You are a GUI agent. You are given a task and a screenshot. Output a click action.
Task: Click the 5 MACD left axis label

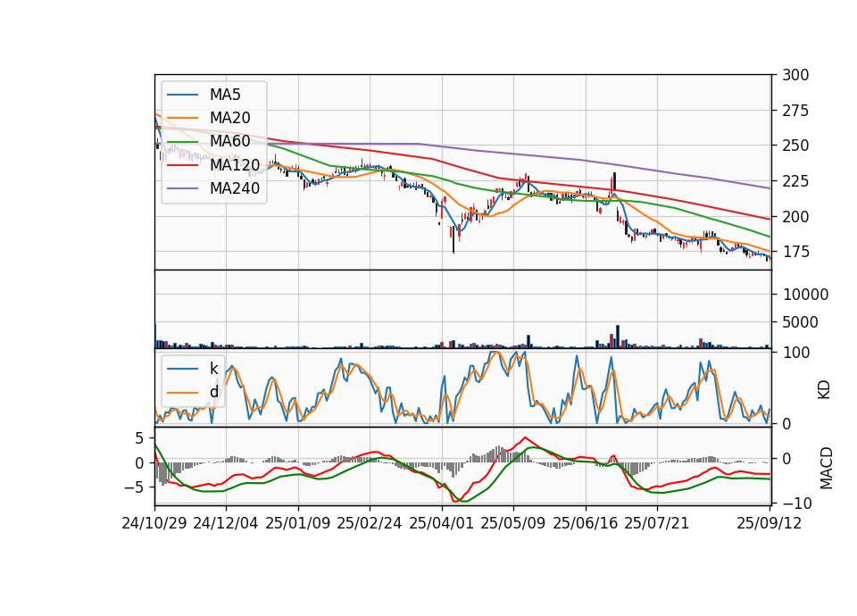coord(139,438)
